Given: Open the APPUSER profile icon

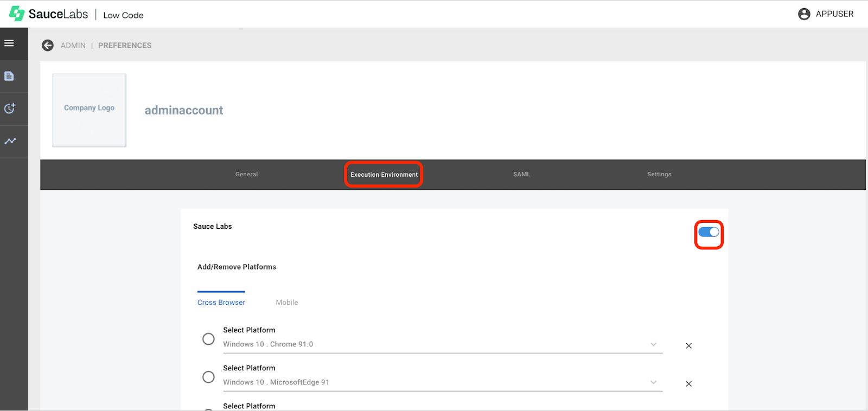Looking at the screenshot, I should pos(804,14).
